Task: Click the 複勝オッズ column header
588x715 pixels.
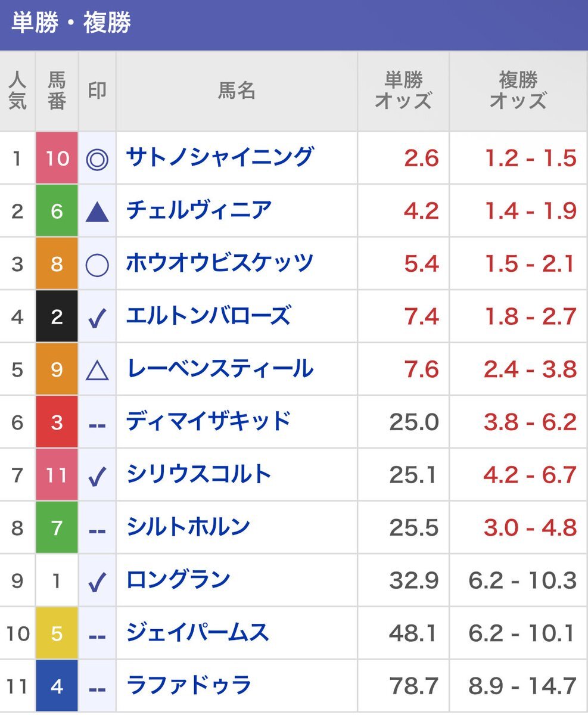Action: point(518,91)
